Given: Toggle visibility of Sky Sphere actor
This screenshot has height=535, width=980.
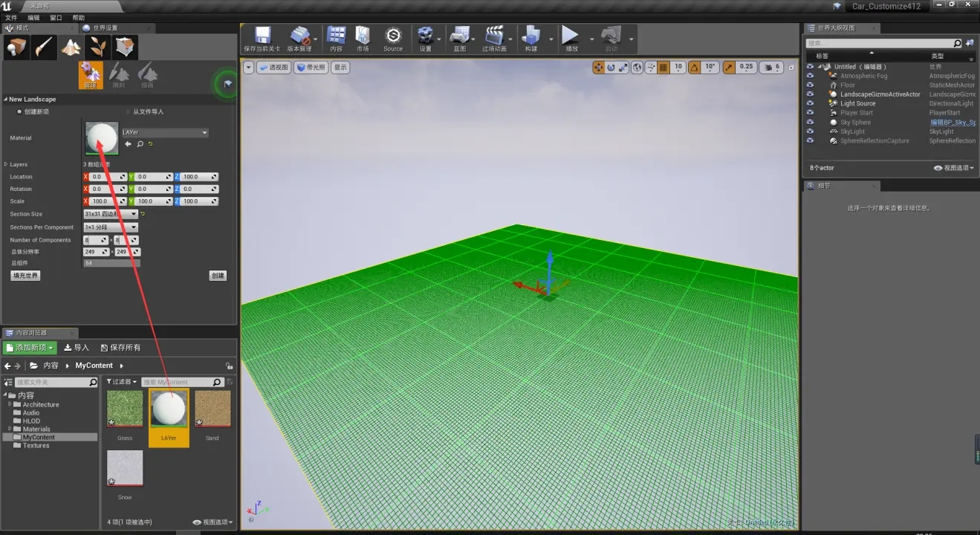Looking at the screenshot, I should (x=810, y=122).
